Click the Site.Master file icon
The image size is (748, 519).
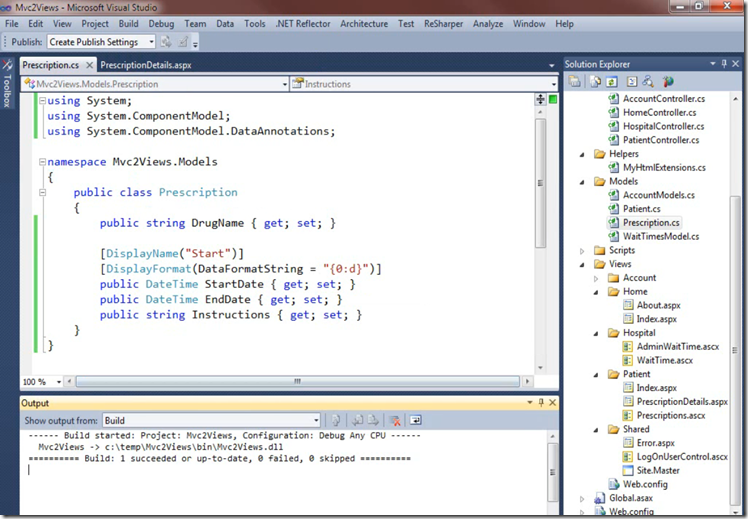pyautogui.click(x=628, y=470)
